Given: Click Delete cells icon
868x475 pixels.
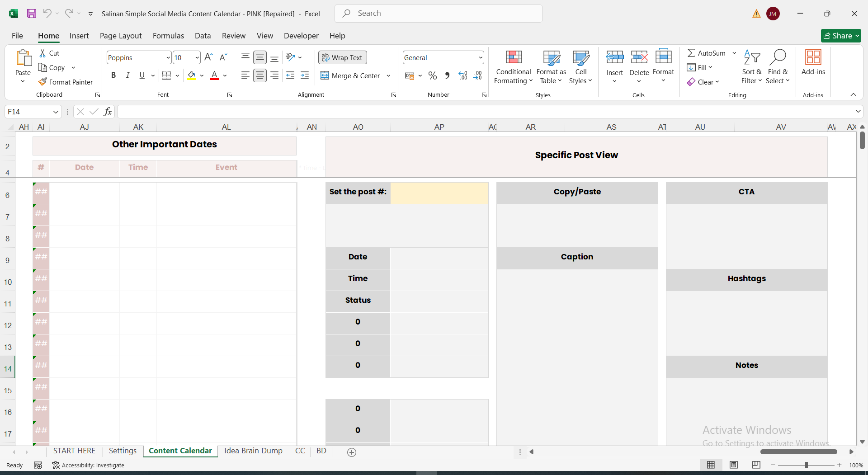Looking at the screenshot, I should (x=639, y=57).
